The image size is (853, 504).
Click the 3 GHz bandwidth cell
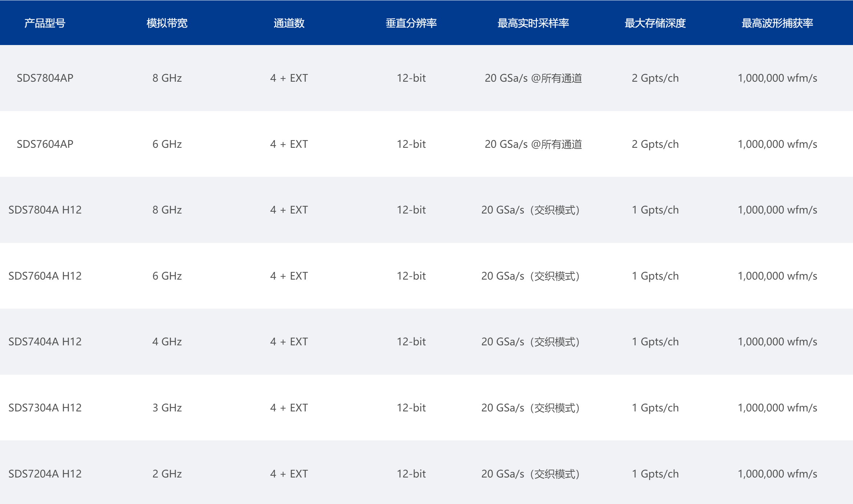167,408
